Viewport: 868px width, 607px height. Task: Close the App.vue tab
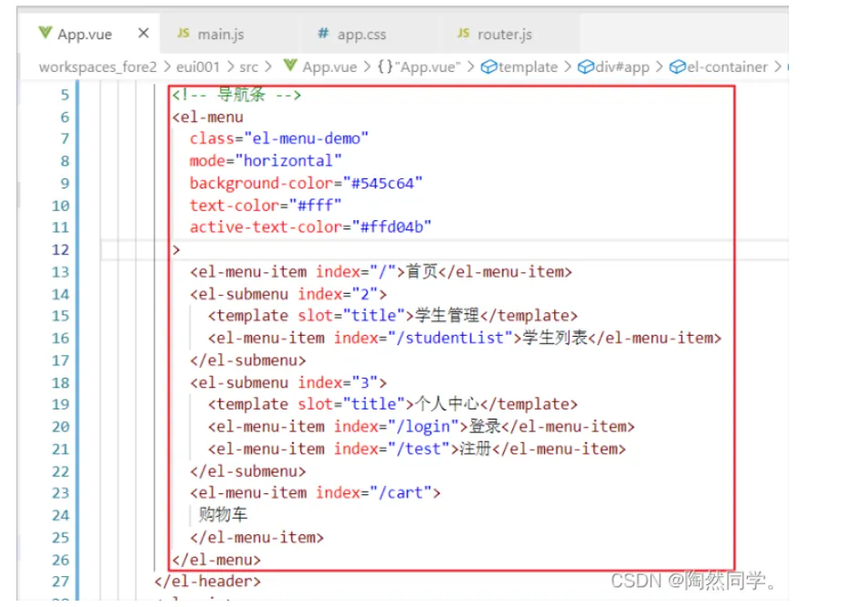pyautogui.click(x=144, y=34)
